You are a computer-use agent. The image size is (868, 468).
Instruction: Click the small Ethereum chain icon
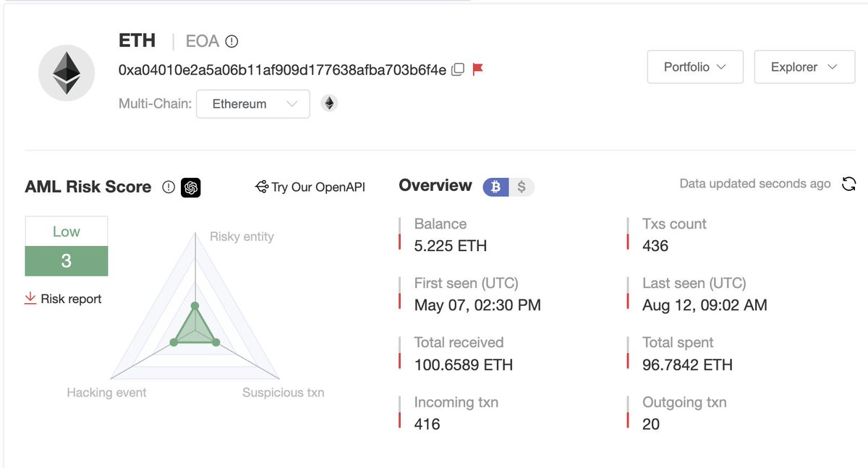click(x=329, y=103)
